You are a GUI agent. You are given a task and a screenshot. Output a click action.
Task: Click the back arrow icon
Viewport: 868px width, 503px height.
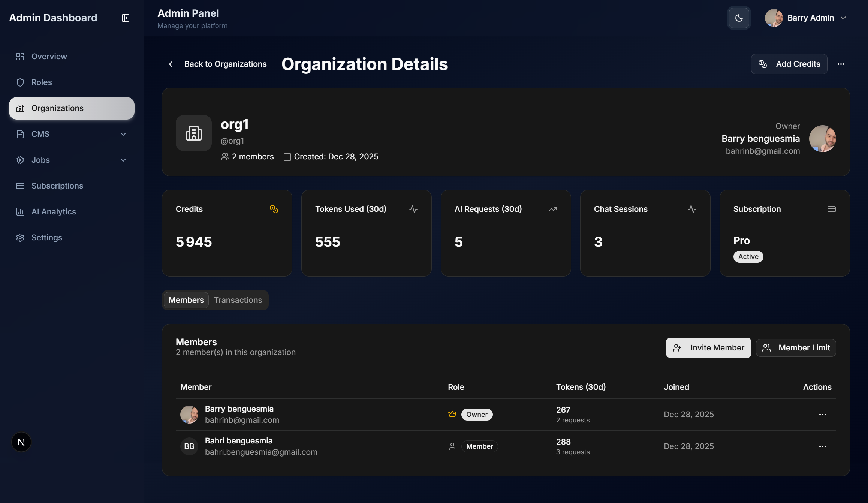tap(172, 64)
